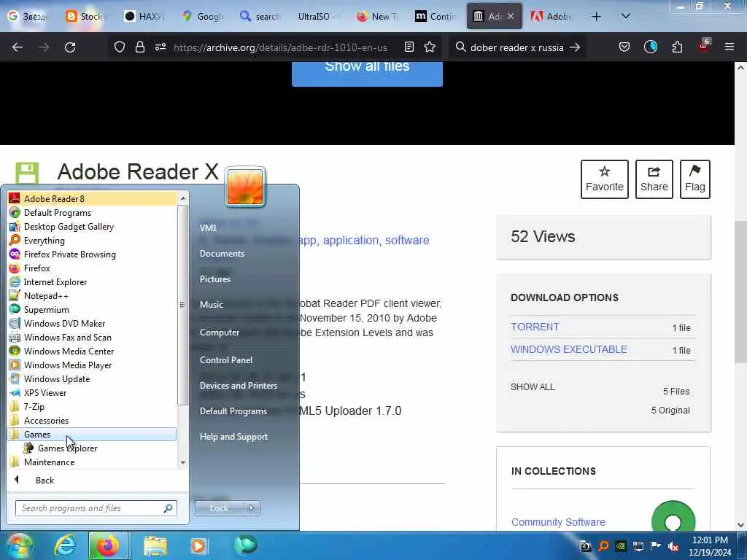This screenshot has width=747, height=560.
Task: Open Firefox Private Browsing entry
Action: pos(91,254)
